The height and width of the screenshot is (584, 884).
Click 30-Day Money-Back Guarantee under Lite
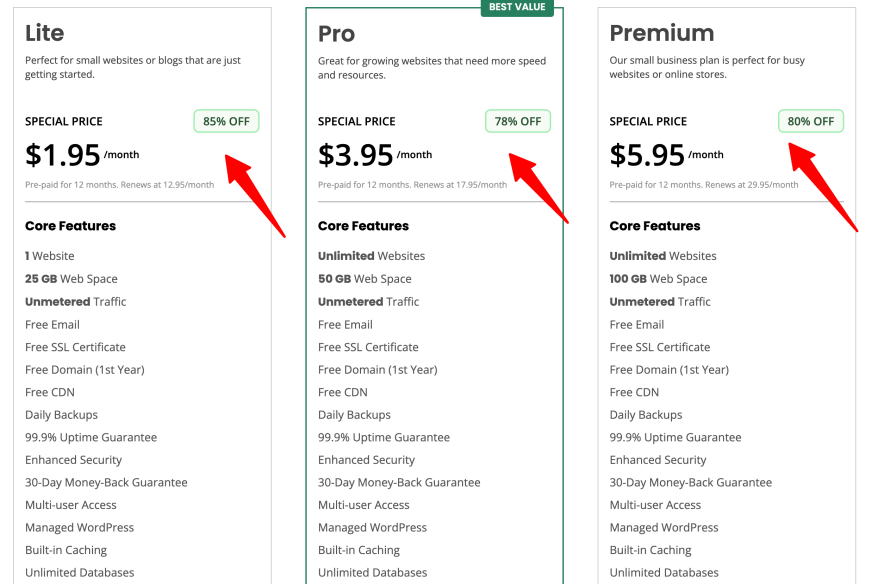pos(106,482)
